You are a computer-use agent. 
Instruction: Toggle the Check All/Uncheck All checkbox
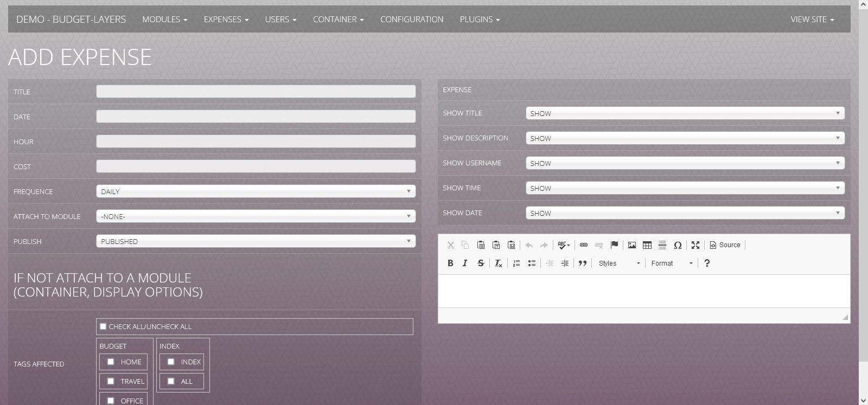103,326
